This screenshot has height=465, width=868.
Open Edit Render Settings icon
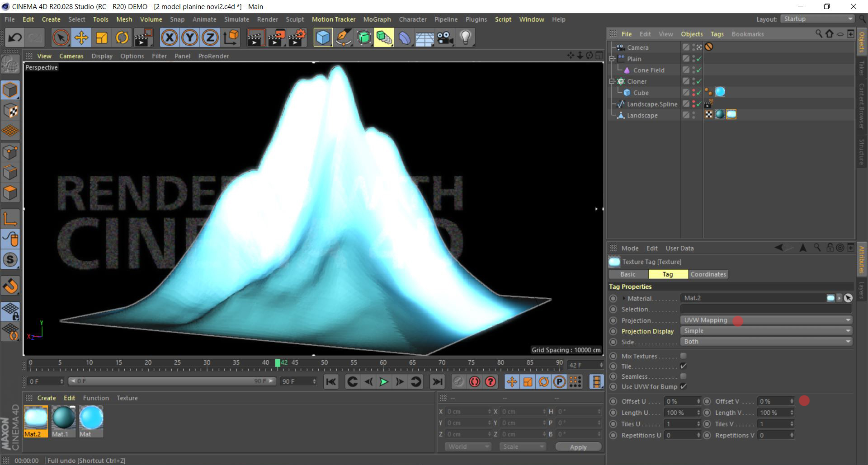(297, 38)
